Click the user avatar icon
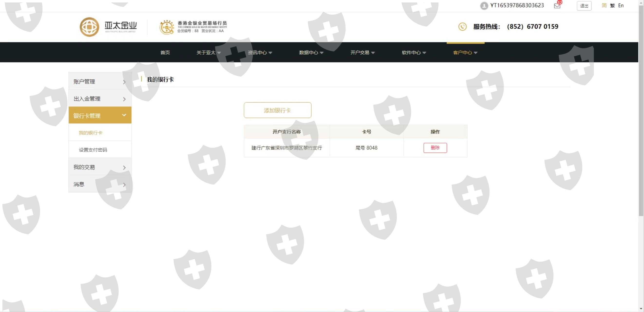The height and width of the screenshot is (312, 644). point(484,6)
